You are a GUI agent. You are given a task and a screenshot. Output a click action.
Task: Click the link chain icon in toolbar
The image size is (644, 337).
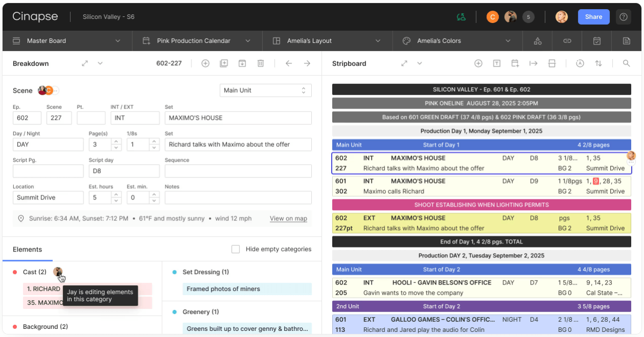click(x=567, y=41)
